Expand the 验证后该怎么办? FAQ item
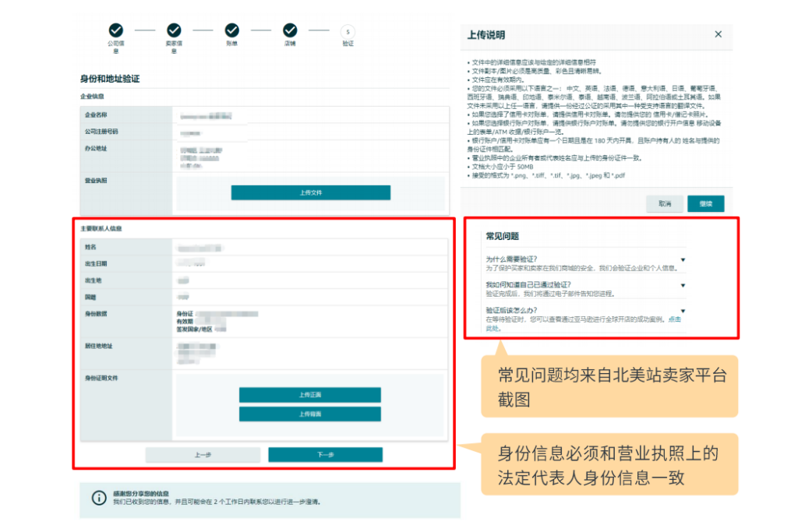 point(683,311)
